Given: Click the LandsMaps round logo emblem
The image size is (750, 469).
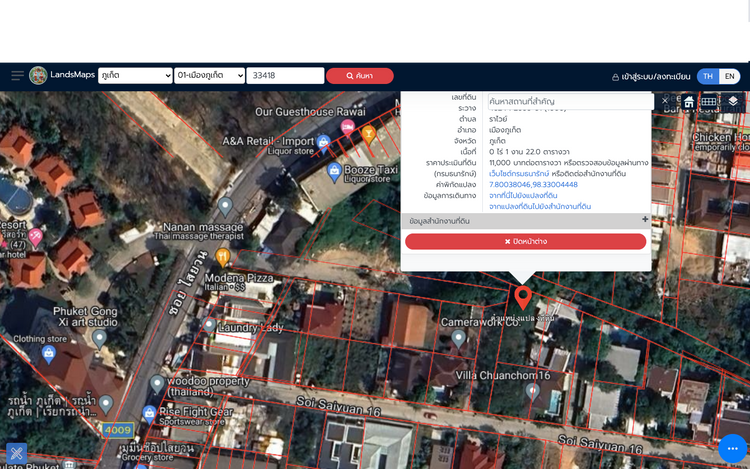Looking at the screenshot, I should click(38, 76).
